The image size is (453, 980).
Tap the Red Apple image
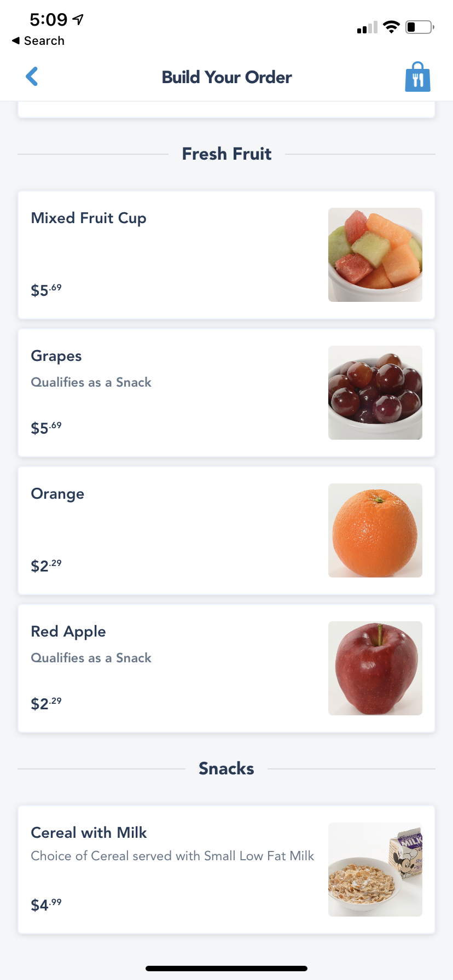pyautogui.click(x=375, y=668)
